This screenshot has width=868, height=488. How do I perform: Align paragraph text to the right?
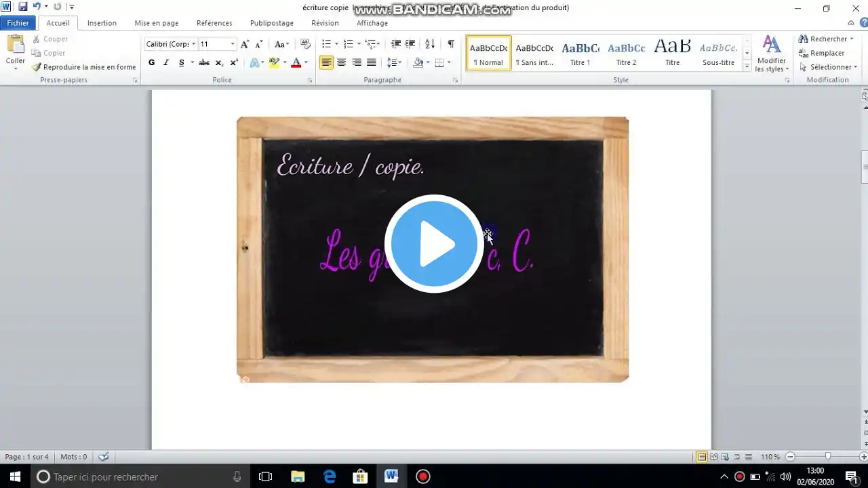click(357, 63)
